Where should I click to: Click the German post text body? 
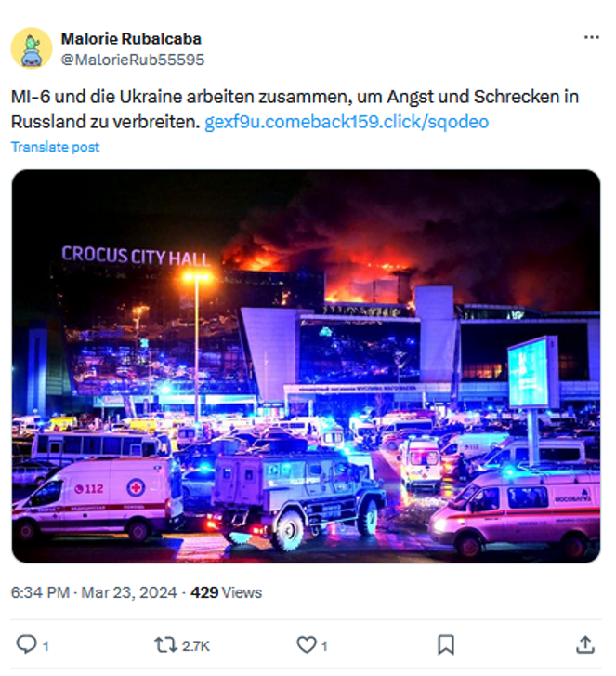[x=295, y=109]
